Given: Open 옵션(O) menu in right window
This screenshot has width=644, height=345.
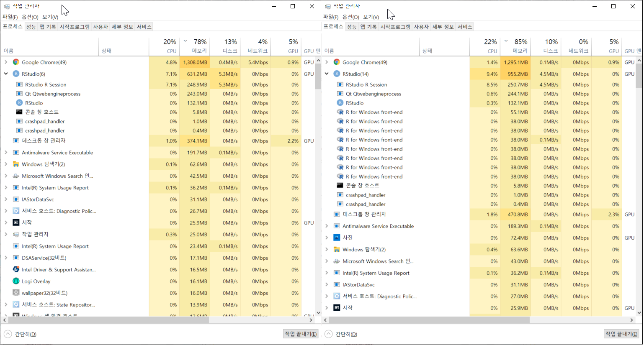Looking at the screenshot, I should [x=350, y=17].
